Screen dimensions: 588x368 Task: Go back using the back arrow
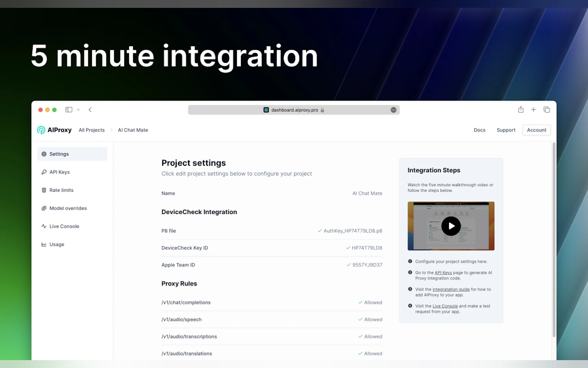[x=90, y=110]
